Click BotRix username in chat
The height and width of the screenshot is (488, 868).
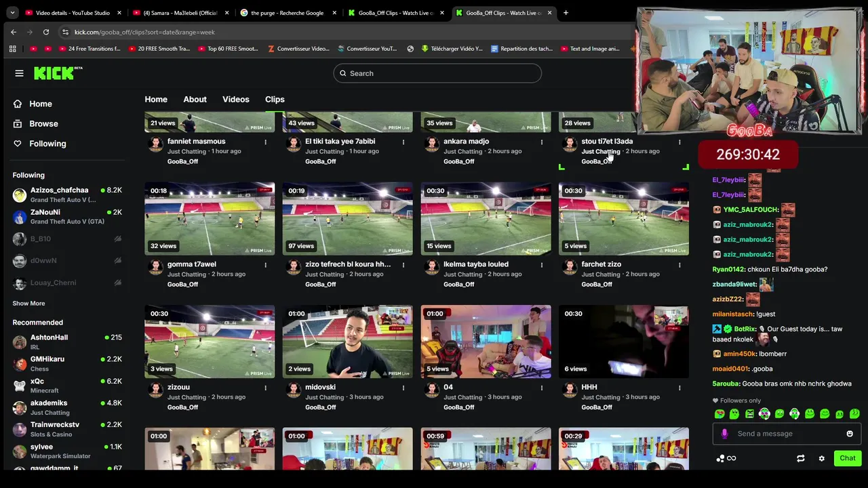[745, 329]
